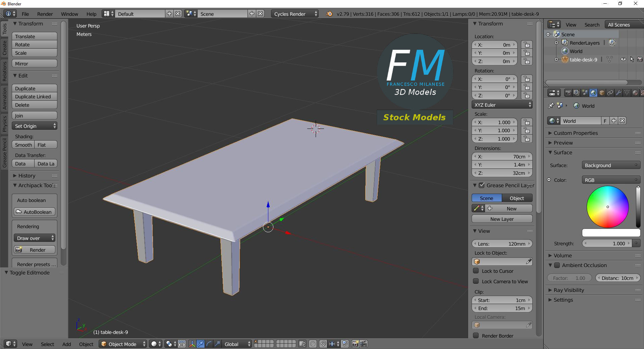Click the Strength value slider
The height and width of the screenshot is (349, 644).
pos(607,243)
